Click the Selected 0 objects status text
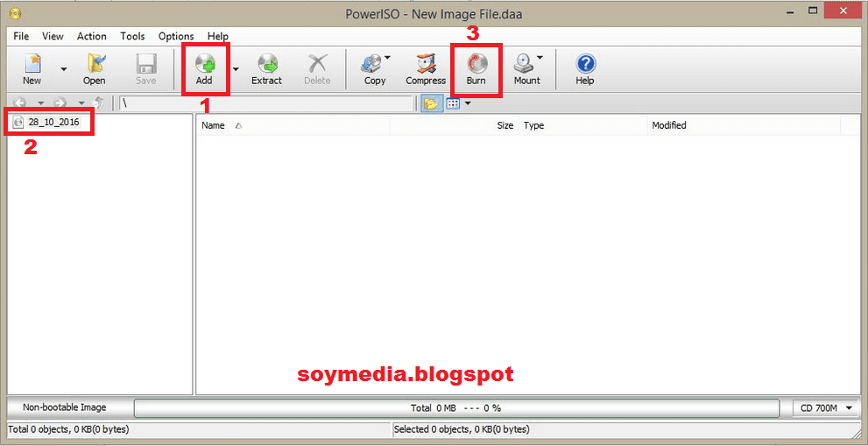 tap(463, 428)
